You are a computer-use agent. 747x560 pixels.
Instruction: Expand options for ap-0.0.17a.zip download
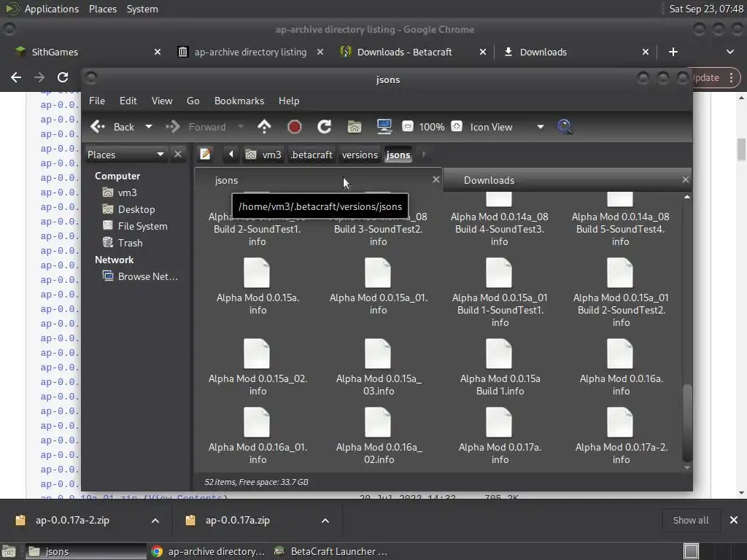[325, 521]
